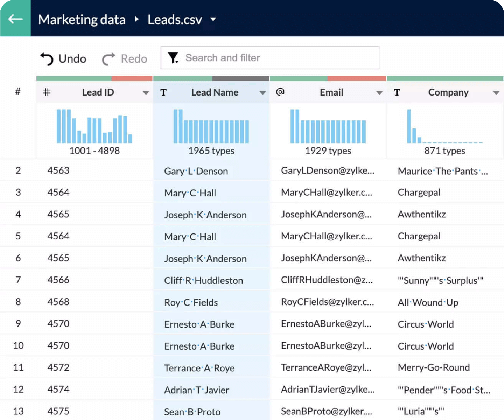Select the "Sunny""s Surplus" company cell
Screen dimensions: 504x420
click(x=445, y=280)
